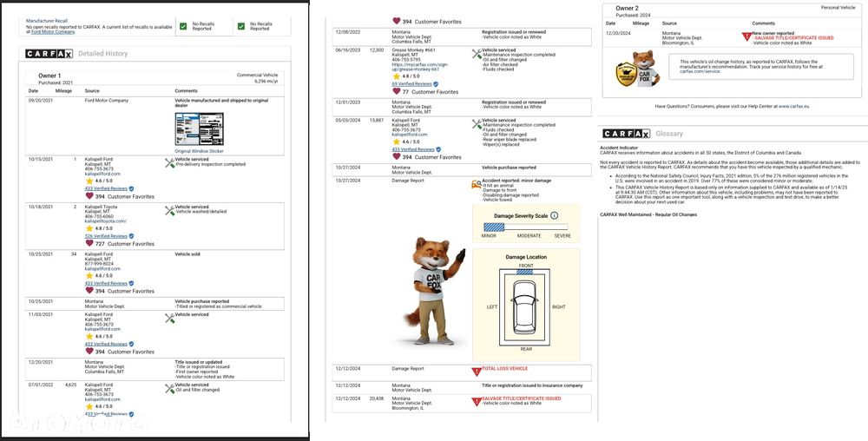The height and width of the screenshot is (441, 868).
Task: Click wrench icon for Grease Monkey 06/16/2023 service
Action: point(477,54)
